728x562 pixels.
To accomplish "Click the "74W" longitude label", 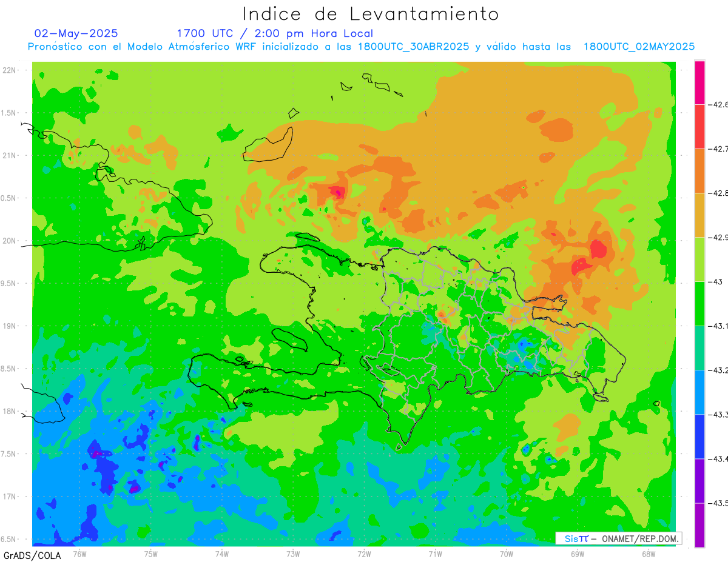I will [x=222, y=553].
